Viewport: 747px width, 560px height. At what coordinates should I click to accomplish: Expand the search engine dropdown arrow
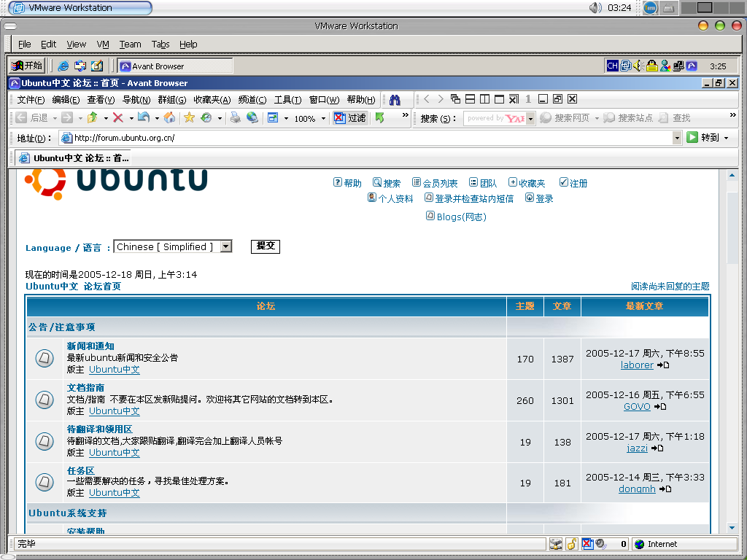tap(530, 118)
